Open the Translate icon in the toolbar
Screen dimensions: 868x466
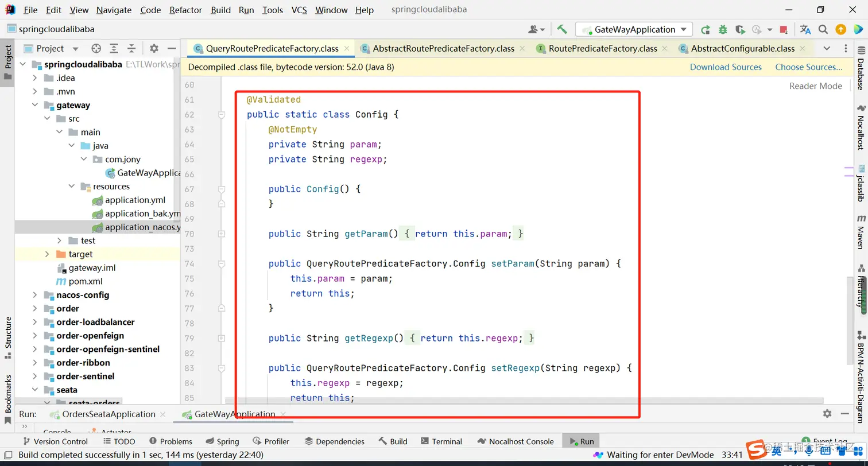(x=805, y=29)
